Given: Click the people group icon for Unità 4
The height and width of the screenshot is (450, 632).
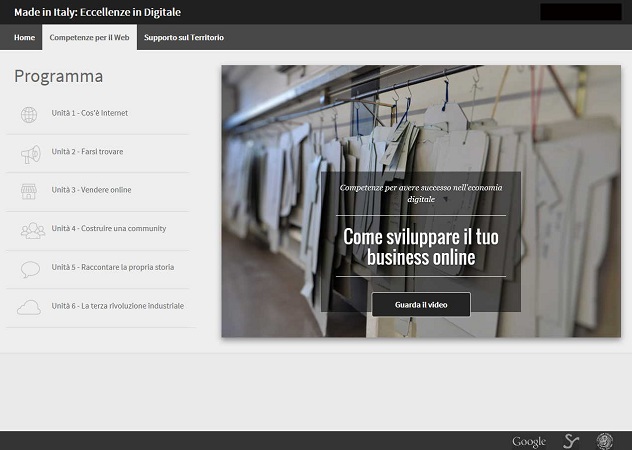Looking at the screenshot, I should (x=33, y=231).
